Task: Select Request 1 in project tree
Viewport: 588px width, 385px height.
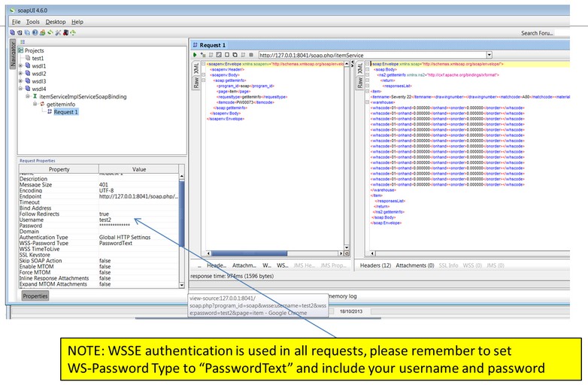Action: pyautogui.click(x=65, y=112)
